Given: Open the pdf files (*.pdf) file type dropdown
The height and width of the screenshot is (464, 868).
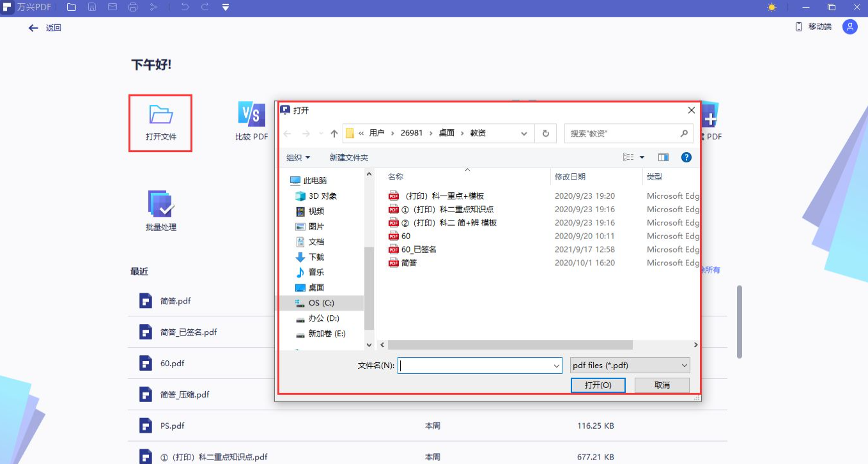Looking at the screenshot, I should (629, 365).
